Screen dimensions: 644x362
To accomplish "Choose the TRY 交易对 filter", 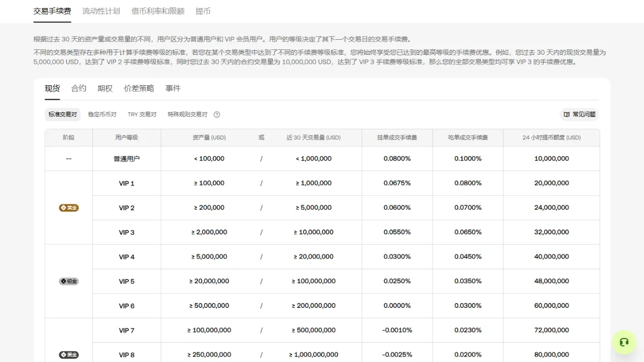I will pos(142,114).
